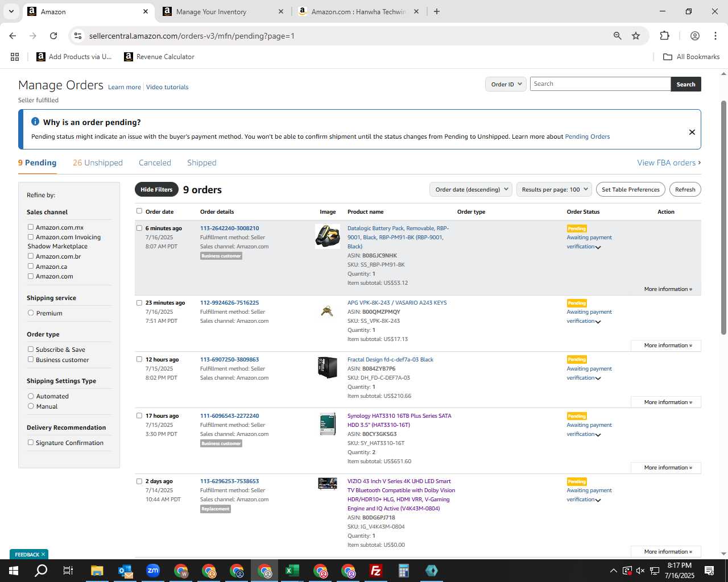Click Set Table Preferences

click(x=631, y=189)
